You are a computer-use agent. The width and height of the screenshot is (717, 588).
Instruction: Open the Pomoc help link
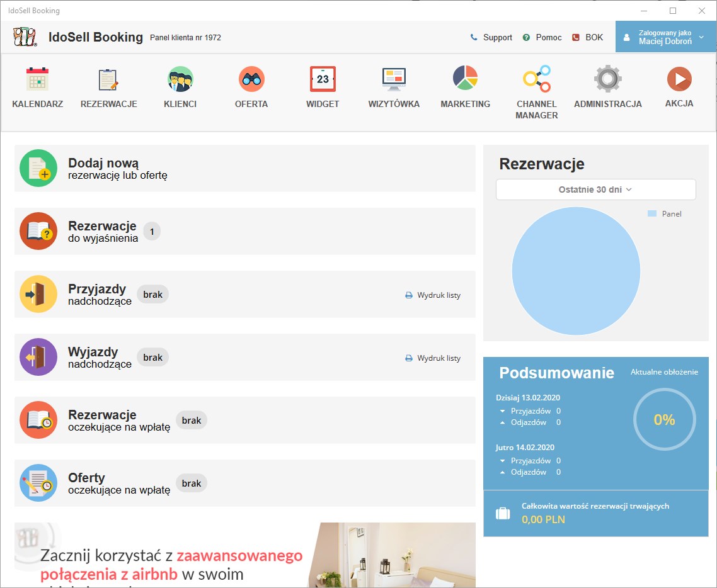(549, 38)
